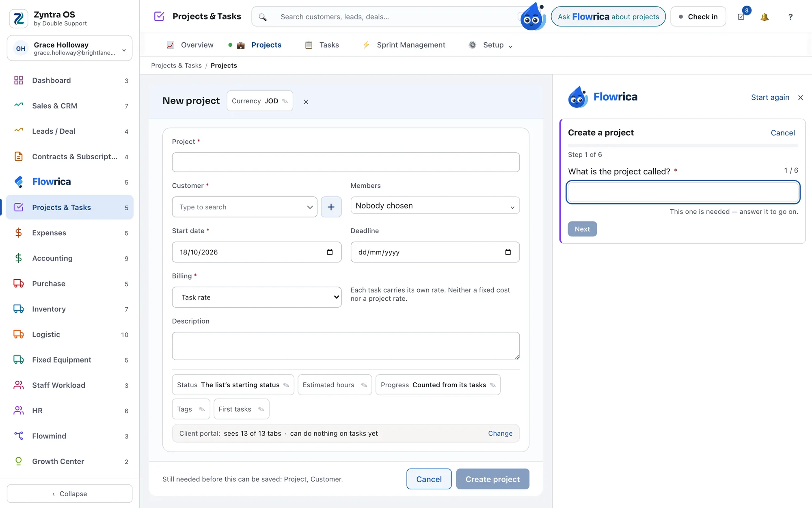Switch to the Overview tab
Screen dimensions: 812x508
(x=190, y=45)
